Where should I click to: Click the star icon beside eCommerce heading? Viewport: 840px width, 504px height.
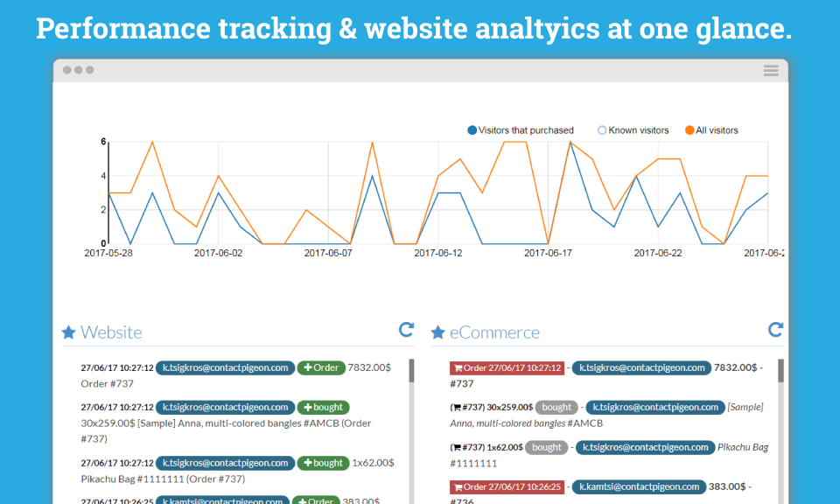point(437,332)
